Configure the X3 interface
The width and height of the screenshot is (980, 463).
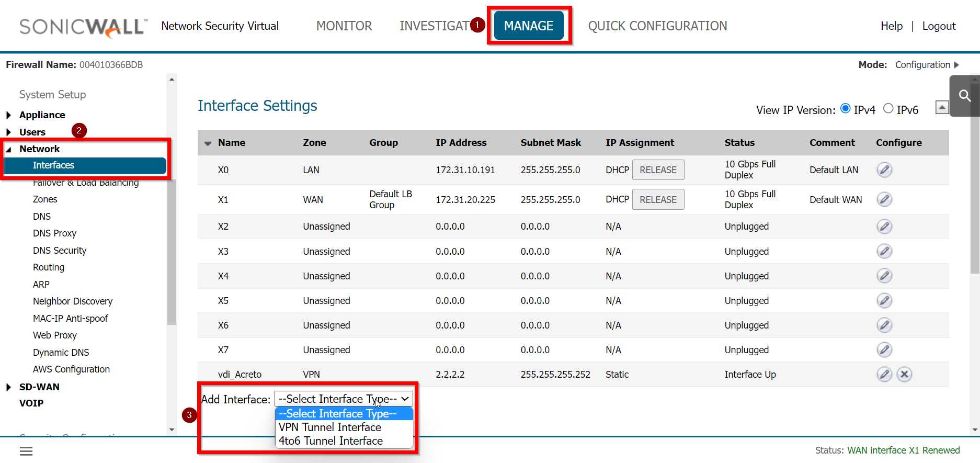point(884,251)
